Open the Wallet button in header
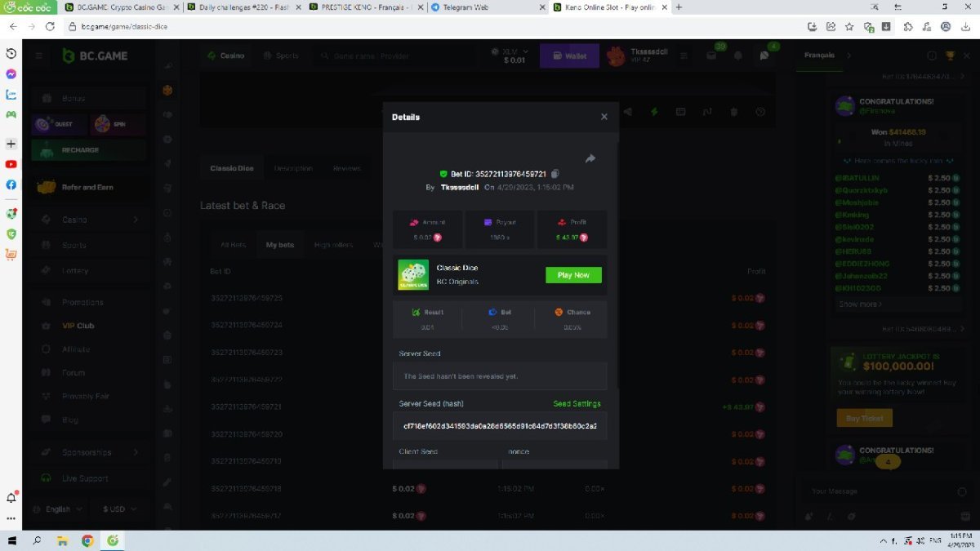The width and height of the screenshot is (980, 551). pos(569,56)
